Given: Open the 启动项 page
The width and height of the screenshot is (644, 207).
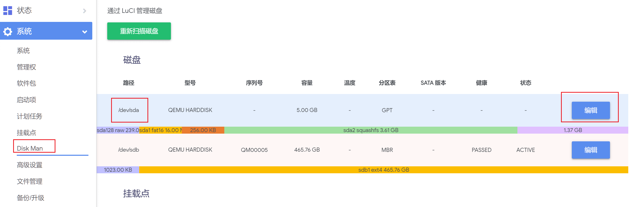Looking at the screenshot, I should pyautogui.click(x=26, y=100).
